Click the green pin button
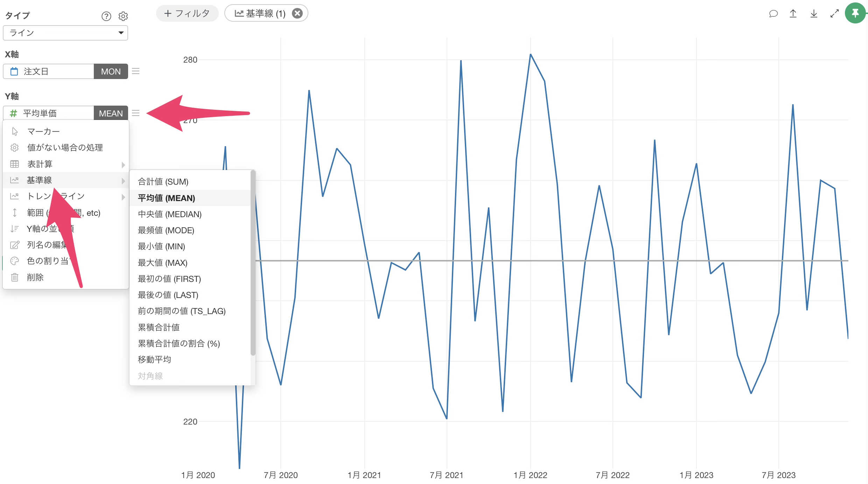868x484 pixels. 855,14
